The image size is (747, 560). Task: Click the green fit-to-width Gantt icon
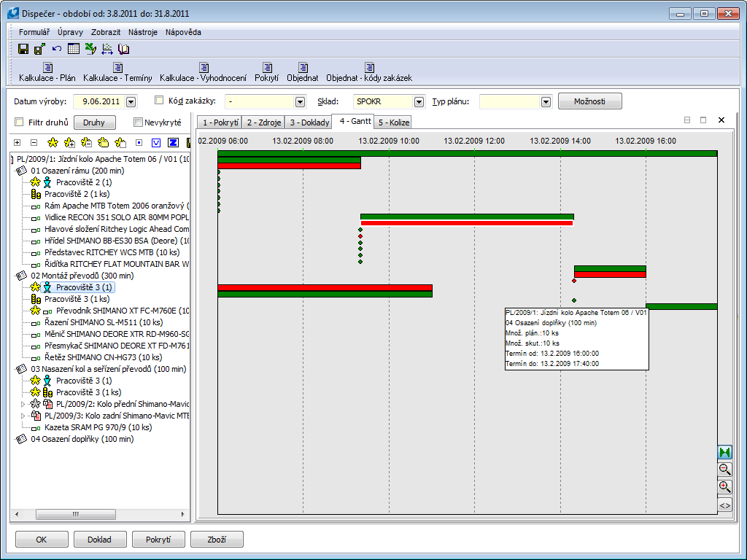pos(724,452)
